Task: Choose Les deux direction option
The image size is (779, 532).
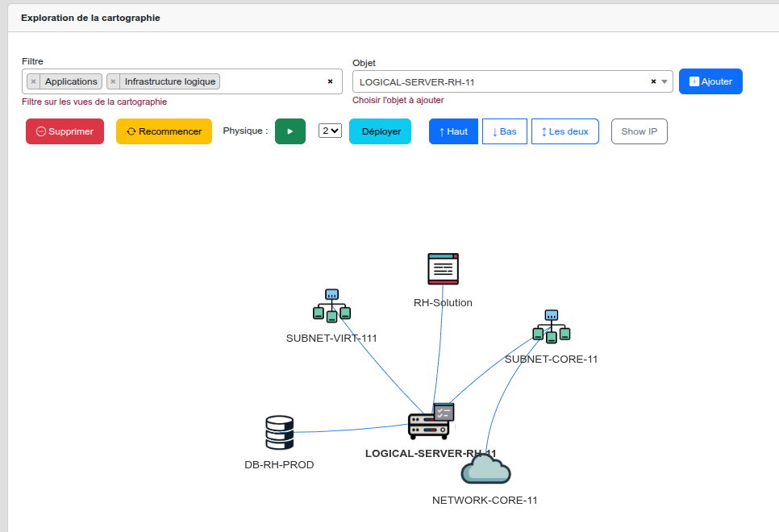Action: pos(564,131)
